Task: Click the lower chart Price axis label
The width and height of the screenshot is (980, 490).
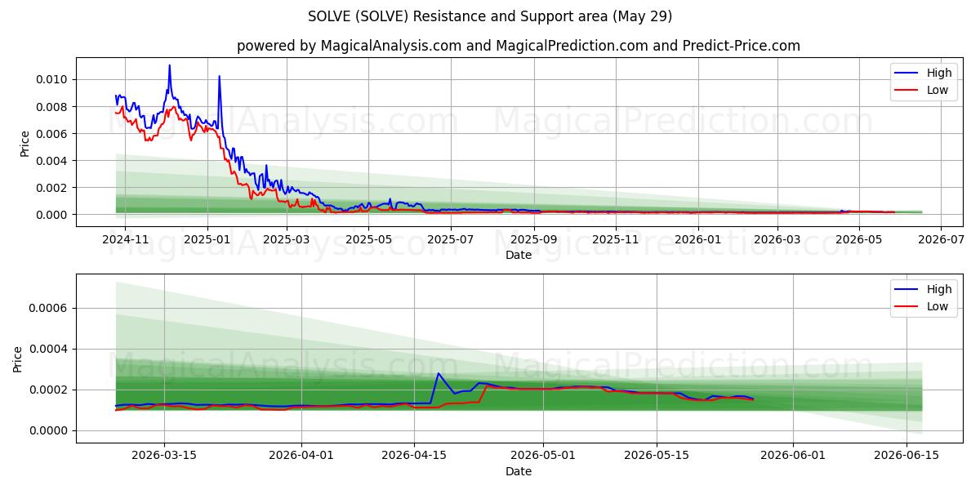Action: click(18, 359)
